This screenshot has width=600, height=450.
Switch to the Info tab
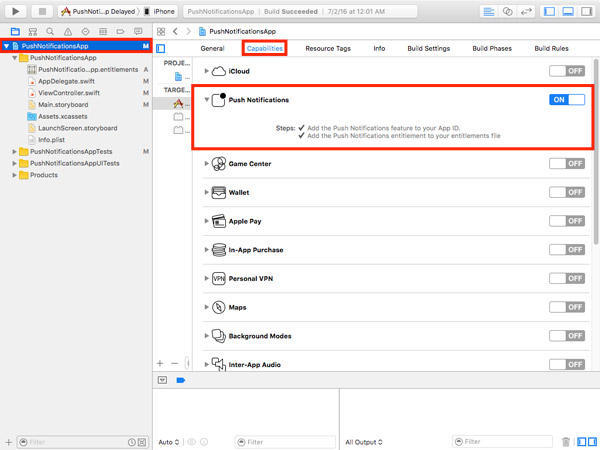click(x=379, y=48)
